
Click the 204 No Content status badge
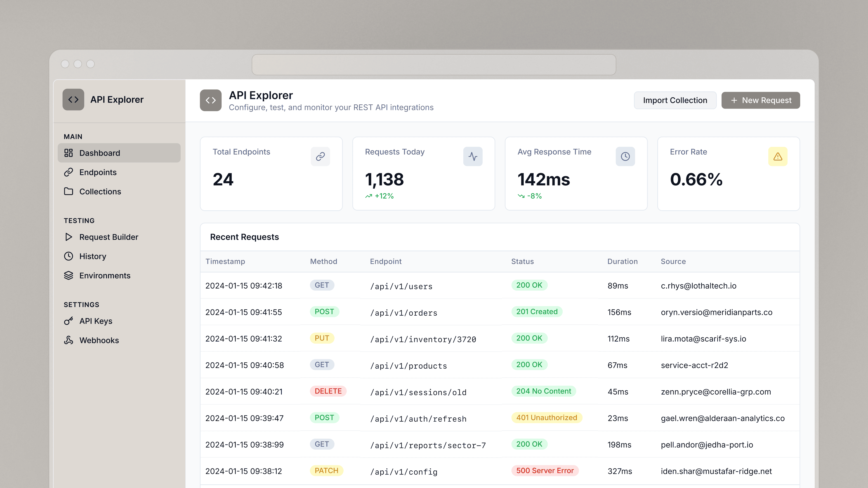[543, 391]
